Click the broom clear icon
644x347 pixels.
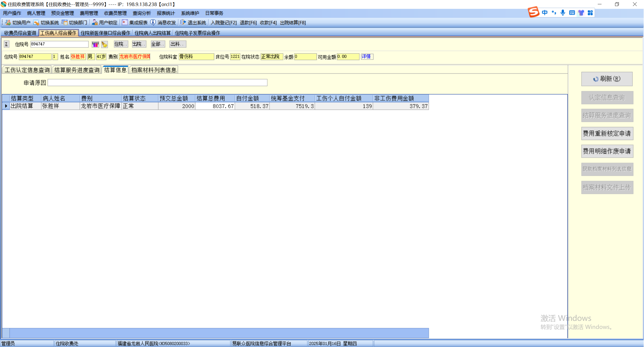104,45
